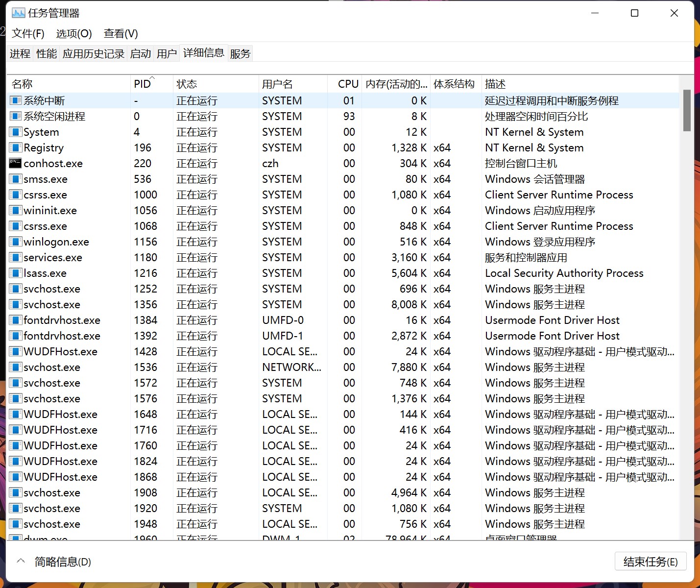Image resolution: width=700 pixels, height=588 pixels.
Task: Click the czh user name cell
Action: tap(270, 163)
